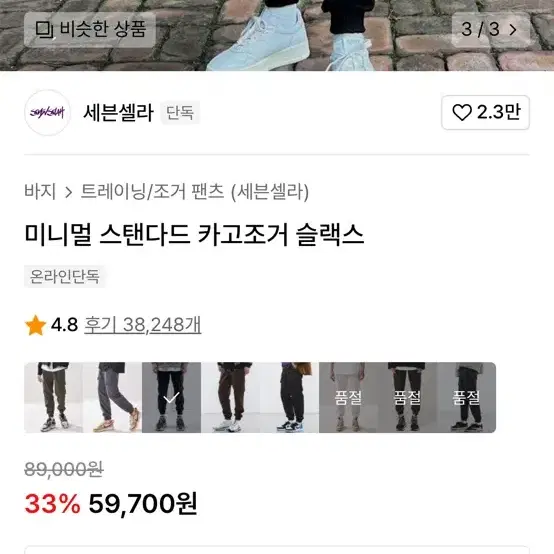
Task: Click the product title 미니멀 스탠다드 카고조거 슬랙스
Action: tap(194, 235)
